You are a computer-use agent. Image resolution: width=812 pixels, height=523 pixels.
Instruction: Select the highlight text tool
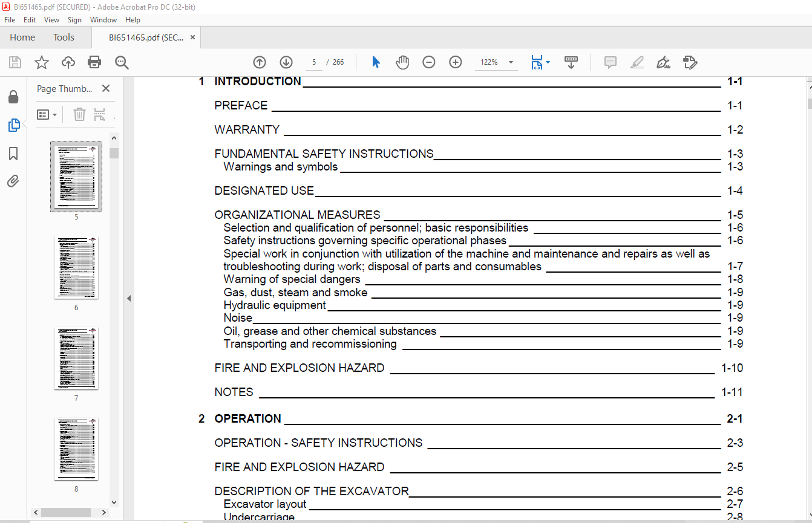(637, 62)
